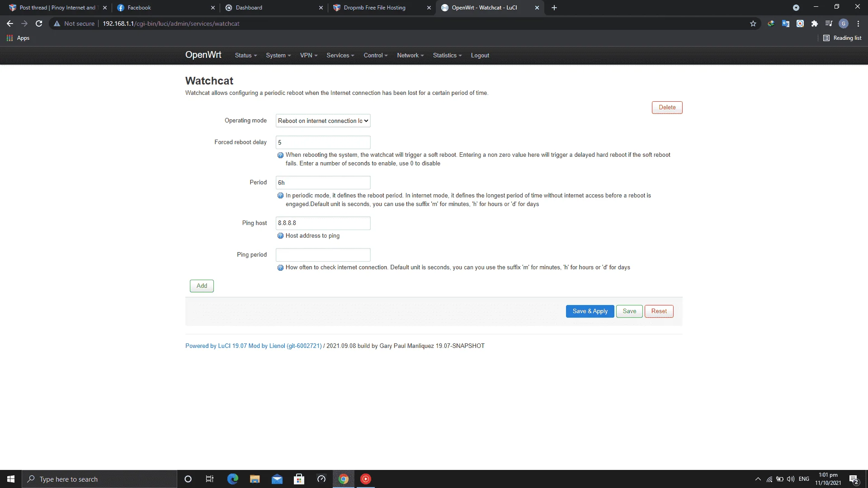This screenshot has width=868, height=488.
Task: Expand the Network menu
Action: coord(410,56)
